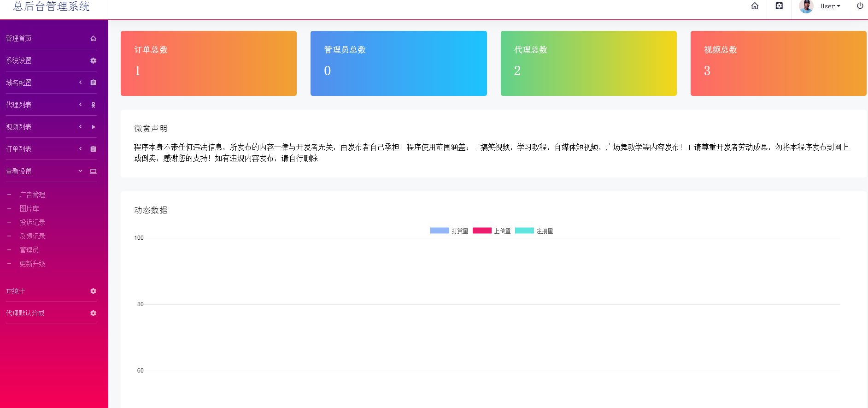This screenshot has width=868, height=408.
Task: Click the home icon in top header
Action: [755, 6]
